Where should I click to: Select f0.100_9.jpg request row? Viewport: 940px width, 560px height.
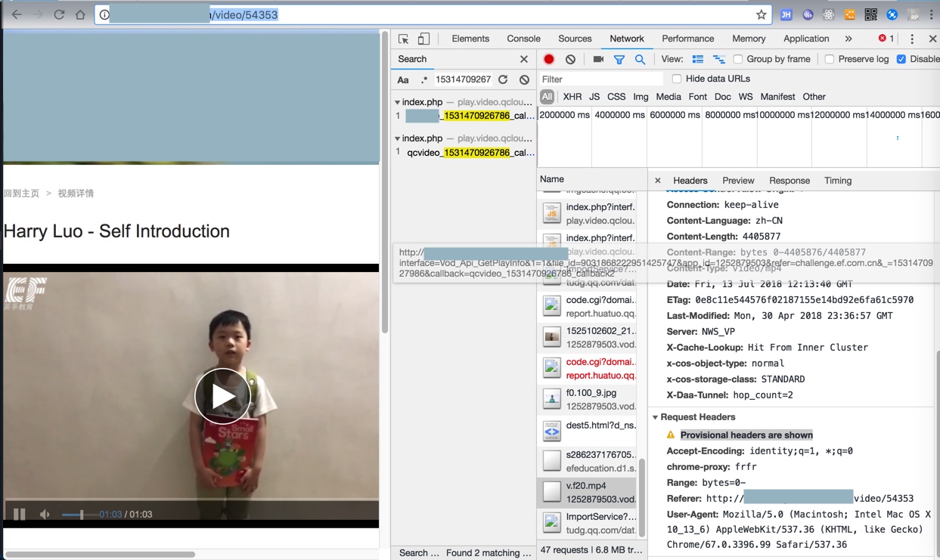[587, 399]
